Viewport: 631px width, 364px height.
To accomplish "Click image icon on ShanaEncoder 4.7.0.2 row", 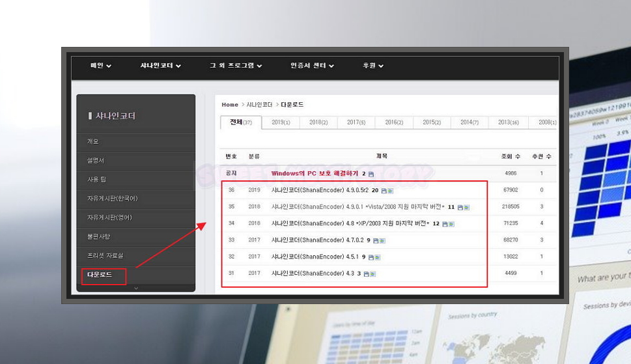I will coord(382,241).
